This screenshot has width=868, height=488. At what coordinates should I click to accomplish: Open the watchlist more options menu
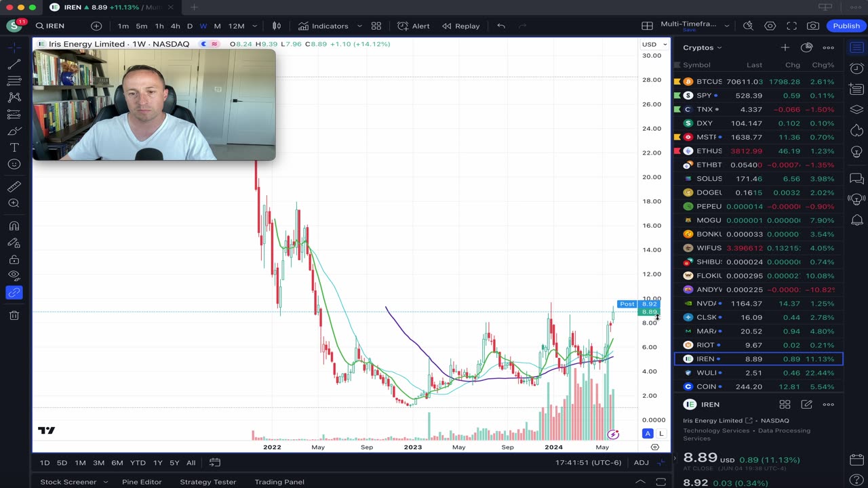[x=828, y=47]
